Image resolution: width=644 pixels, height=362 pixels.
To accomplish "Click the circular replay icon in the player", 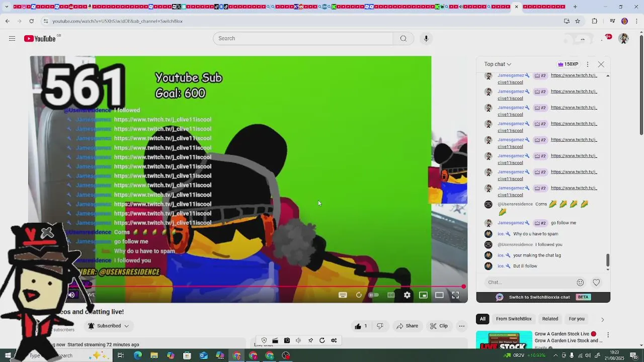I will (x=359, y=295).
